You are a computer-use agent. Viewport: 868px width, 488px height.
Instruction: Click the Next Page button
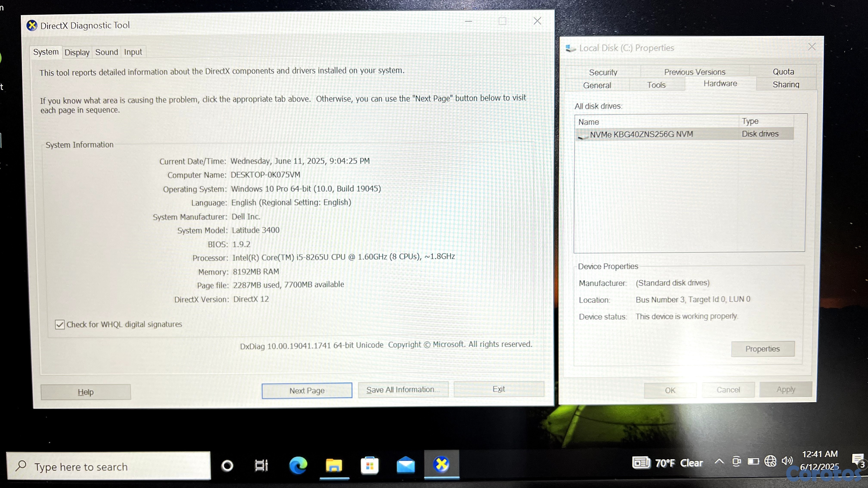coord(307,390)
